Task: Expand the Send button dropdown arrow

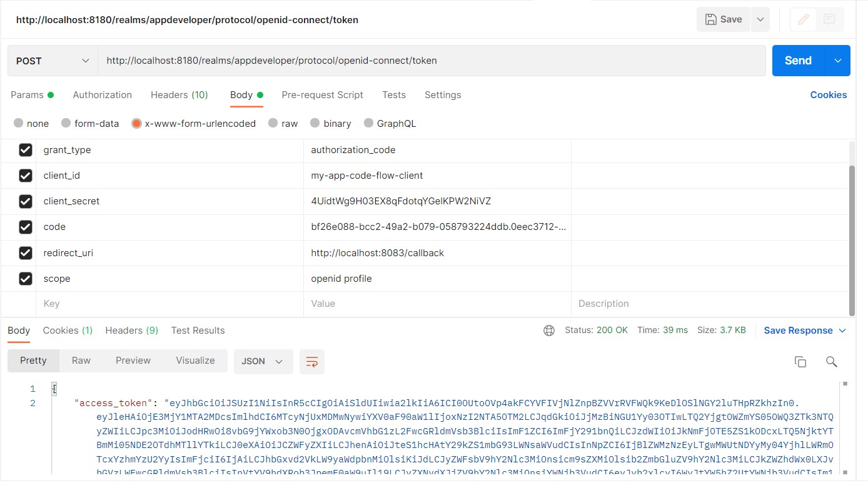Action: pyautogui.click(x=838, y=61)
